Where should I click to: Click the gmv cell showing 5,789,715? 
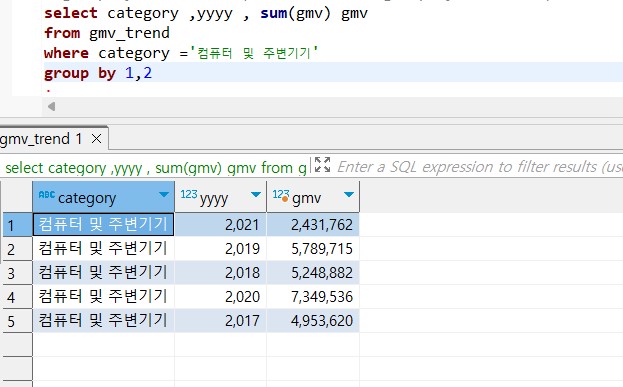pos(313,249)
